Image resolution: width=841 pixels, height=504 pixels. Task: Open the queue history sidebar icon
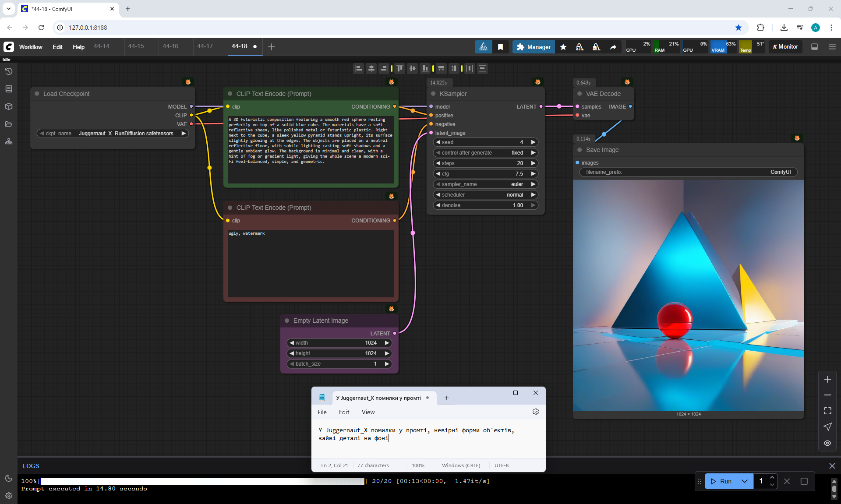tap(8, 71)
